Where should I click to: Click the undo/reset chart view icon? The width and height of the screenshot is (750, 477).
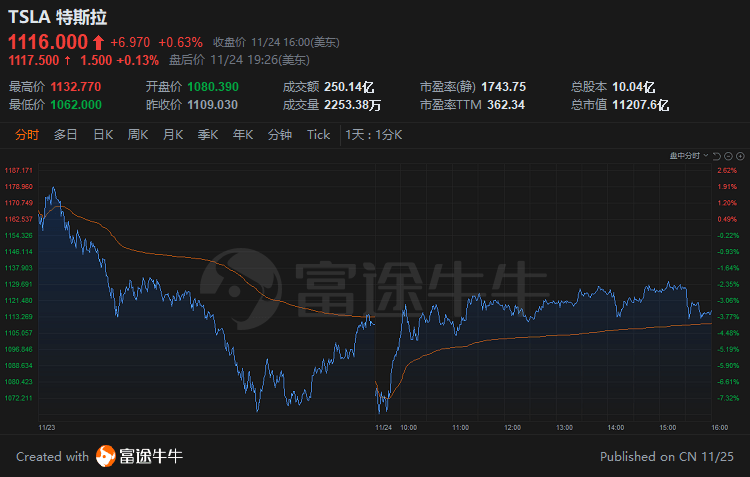click(717, 156)
